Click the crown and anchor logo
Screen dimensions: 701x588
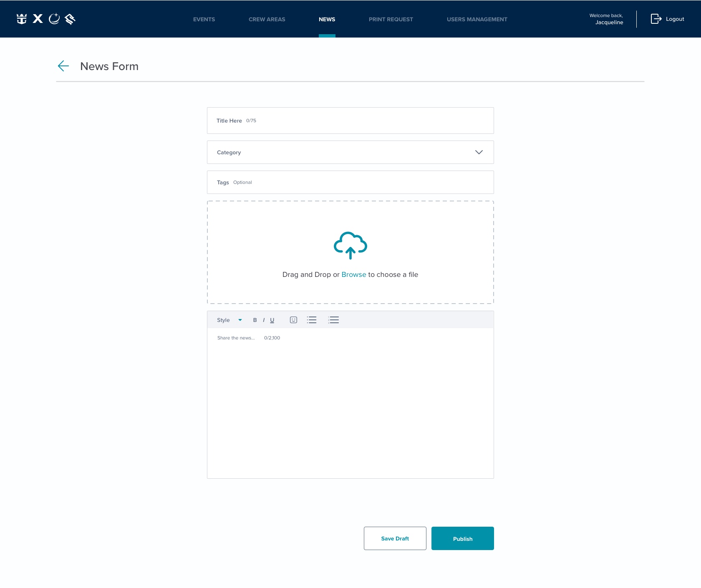point(22,19)
